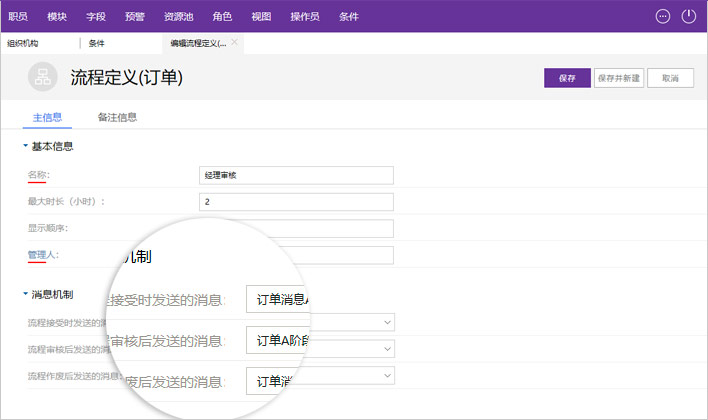This screenshot has width=708, height=420.
Task: Open the 职员 menu
Action: pos(18,16)
